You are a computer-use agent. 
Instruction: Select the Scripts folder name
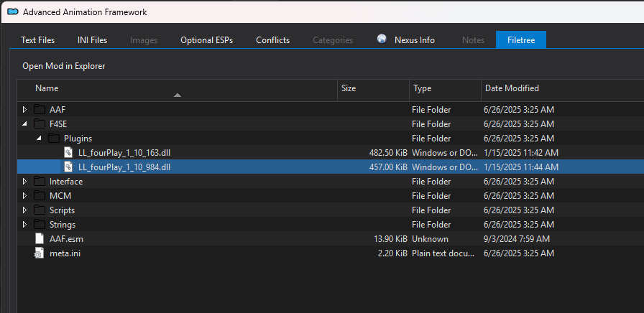click(62, 210)
